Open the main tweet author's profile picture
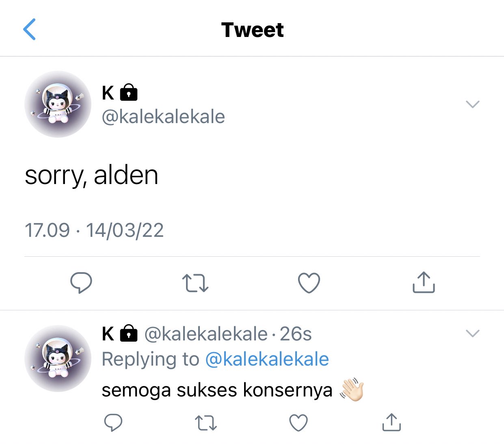504x444 pixels. tap(58, 104)
